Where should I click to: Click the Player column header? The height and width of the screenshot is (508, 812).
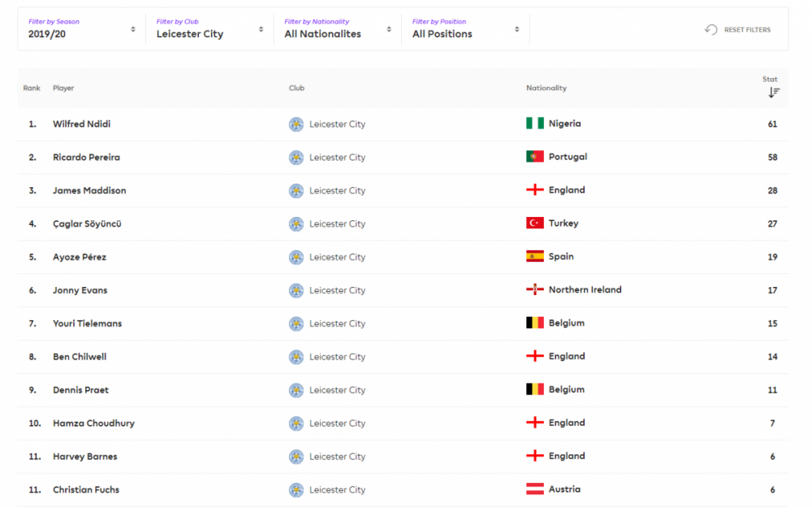(63, 88)
